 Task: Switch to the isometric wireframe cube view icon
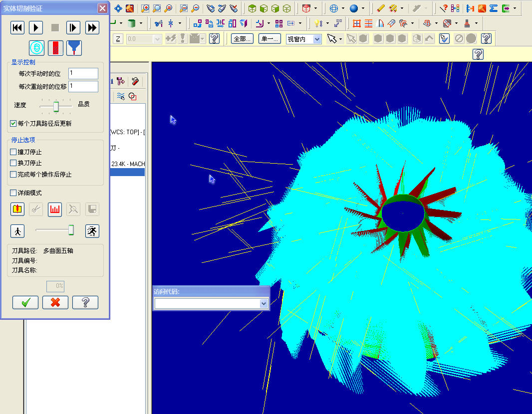point(286,8)
